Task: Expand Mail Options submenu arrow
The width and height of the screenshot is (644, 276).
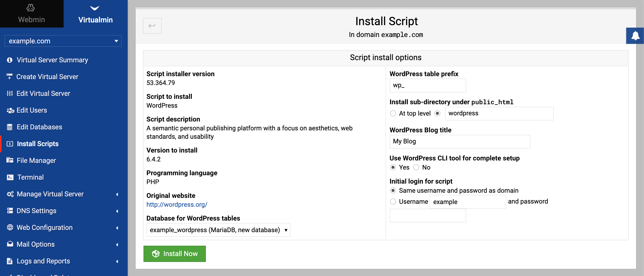Action: point(117,244)
